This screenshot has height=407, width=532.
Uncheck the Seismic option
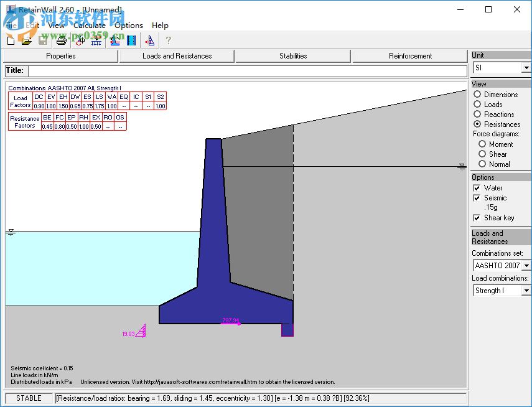pos(478,198)
